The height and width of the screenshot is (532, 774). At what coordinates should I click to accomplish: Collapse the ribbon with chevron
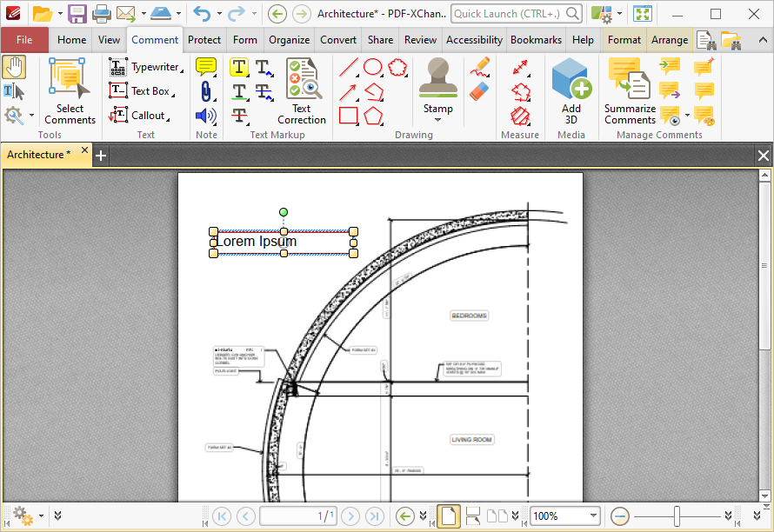(x=763, y=41)
